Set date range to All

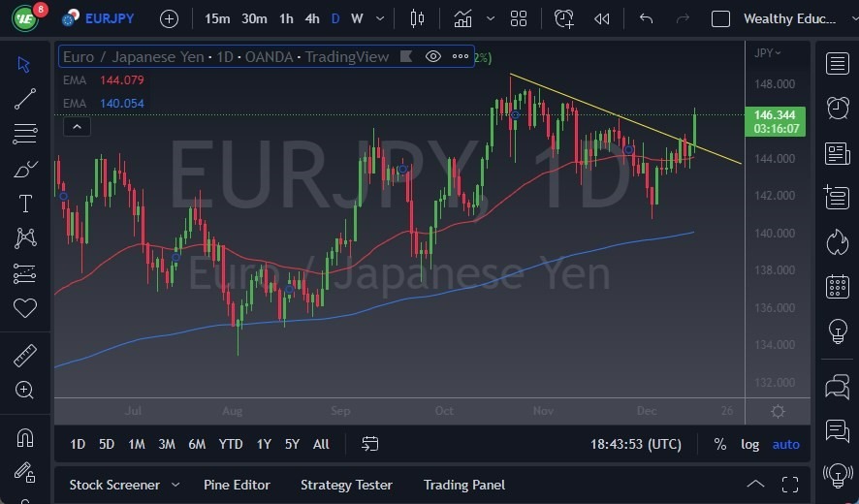pos(321,444)
